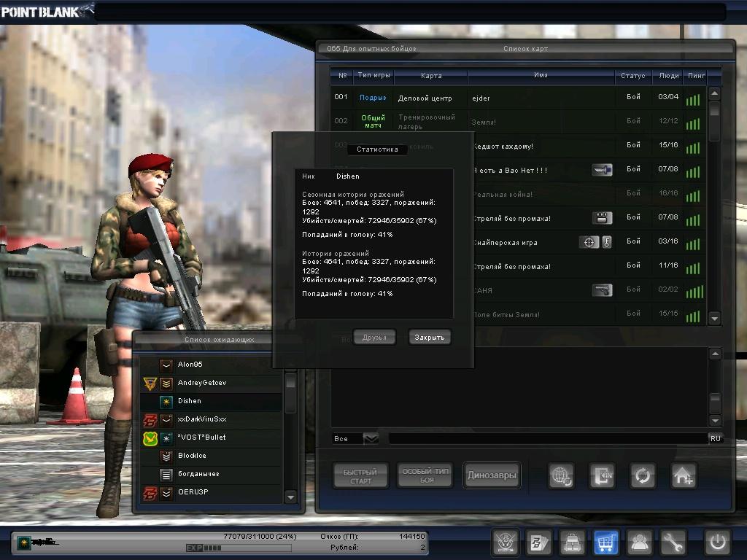Screen dimensions: 747x560
Task: Sort rooms by 'Пинг' column header
Action: (x=694, y=75)
